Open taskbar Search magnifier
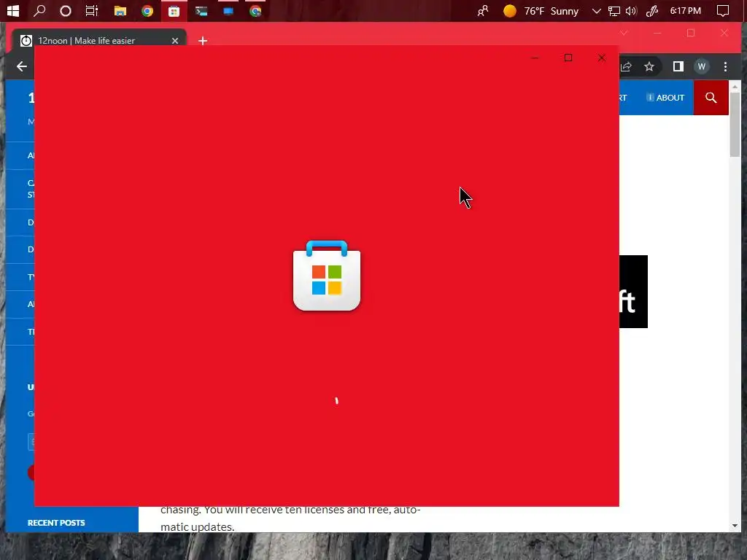The height and width of the screenshot is (560, 747). 39,10
